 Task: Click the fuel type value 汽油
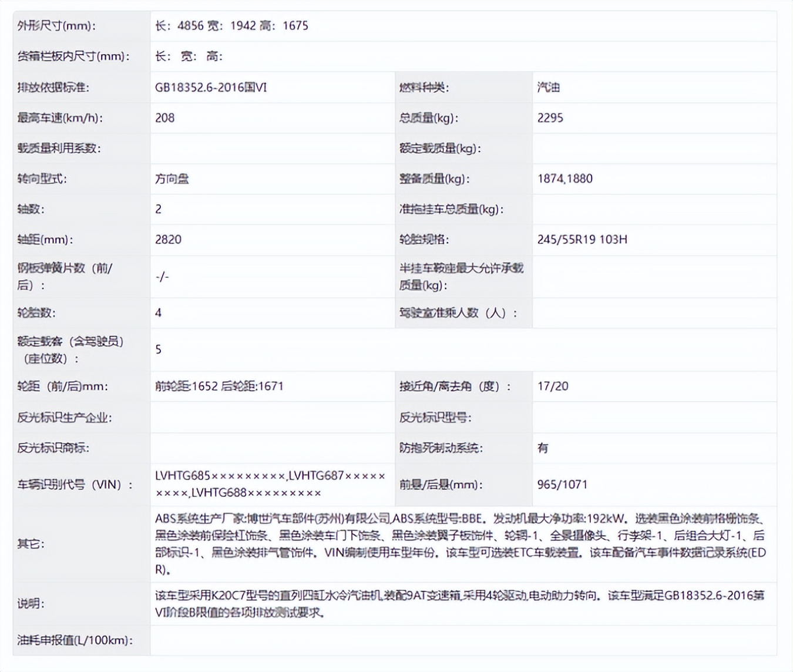546,87
